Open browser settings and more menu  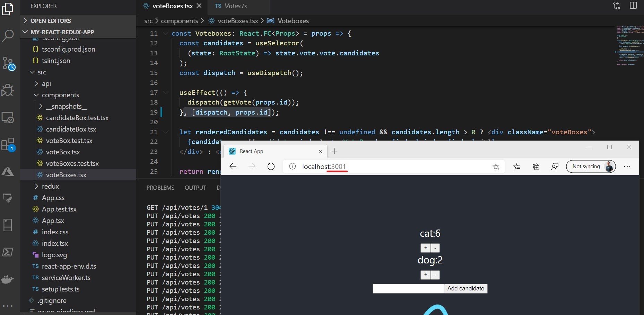627,166
